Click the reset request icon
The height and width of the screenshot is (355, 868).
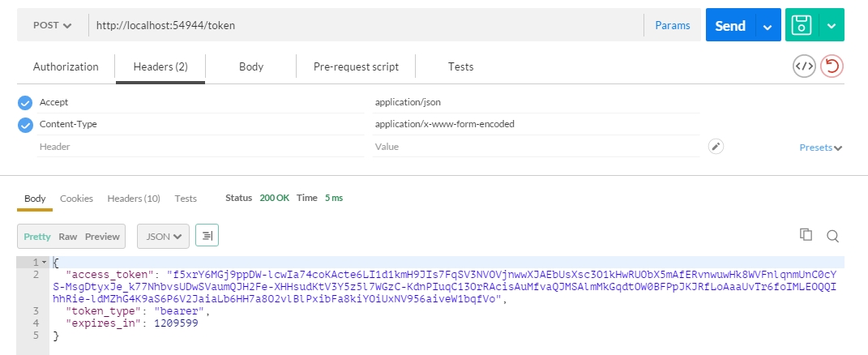tap(832, 66)
